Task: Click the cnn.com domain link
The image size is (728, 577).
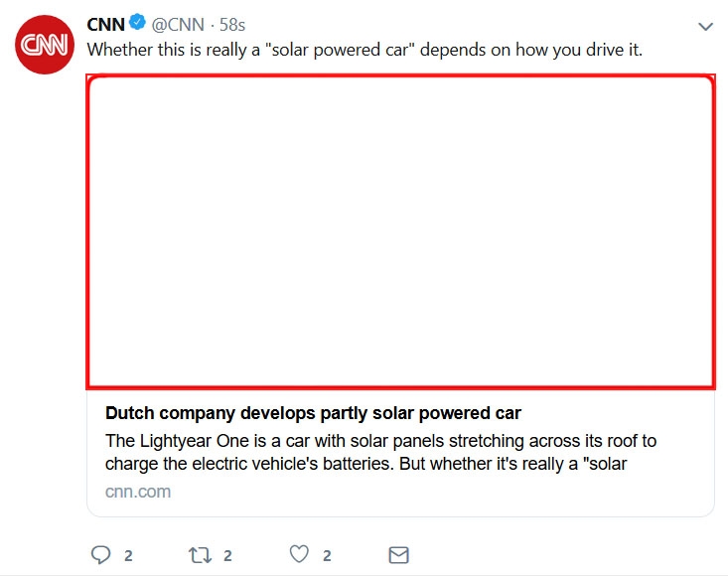Action: (138, 492)
